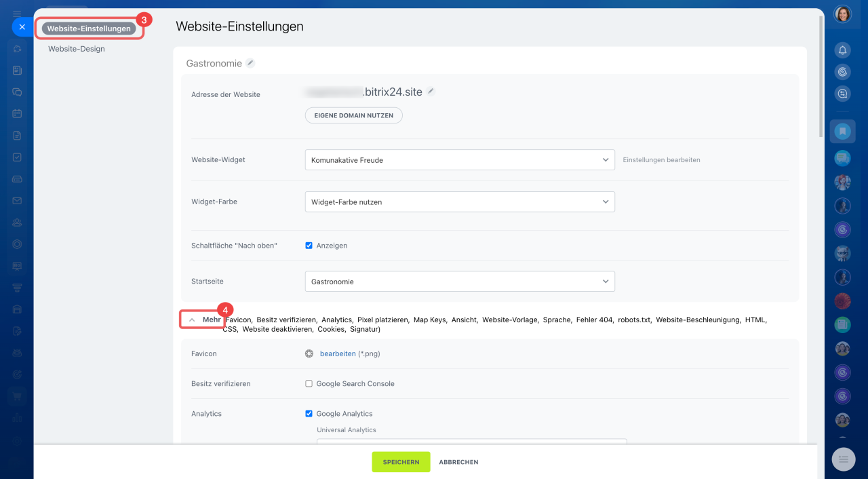This screenshot has height=479, width=868.
Task: Click the favicon preview icon
Action: [x=309, y=353]
